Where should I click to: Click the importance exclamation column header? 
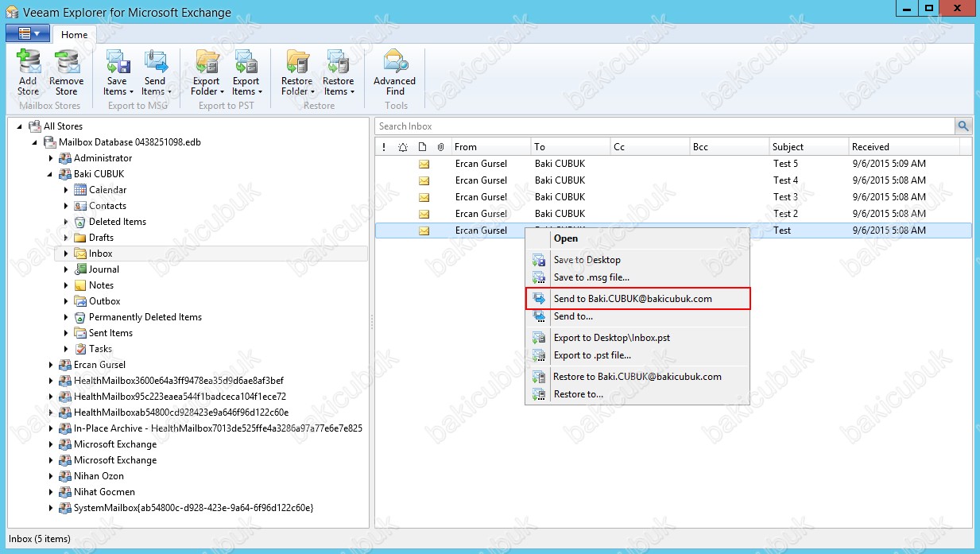point(384,147)
